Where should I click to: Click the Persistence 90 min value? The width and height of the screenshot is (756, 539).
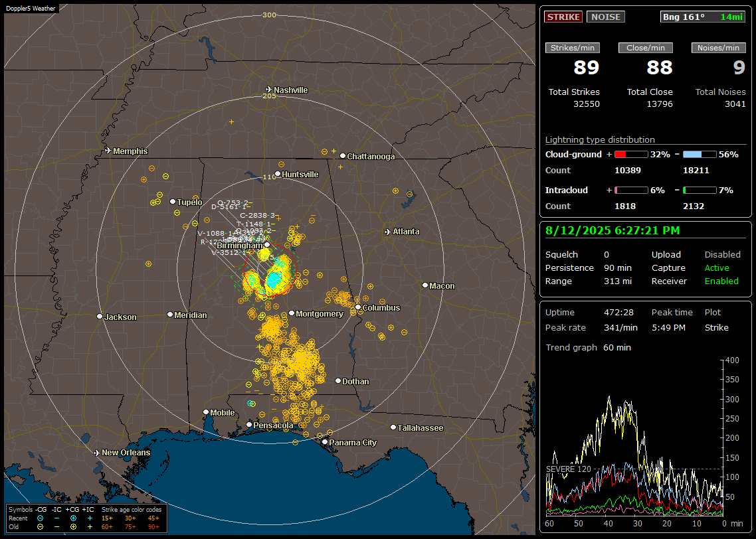tap(618, 268)
